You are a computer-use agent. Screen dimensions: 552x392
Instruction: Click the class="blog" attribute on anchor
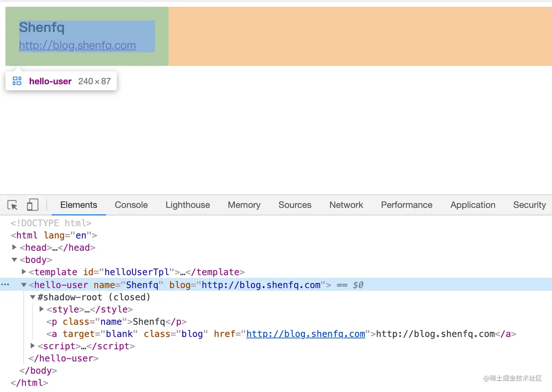pos(176,334)
